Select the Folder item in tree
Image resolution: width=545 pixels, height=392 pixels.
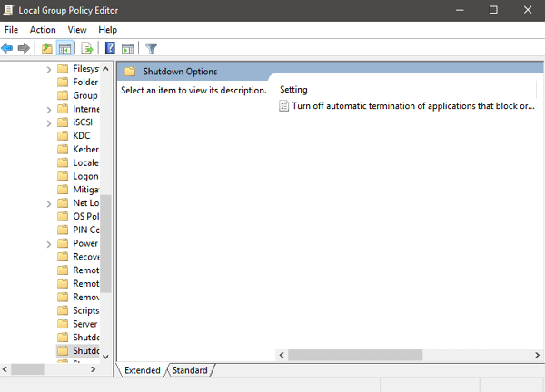(x=78, y=82)
